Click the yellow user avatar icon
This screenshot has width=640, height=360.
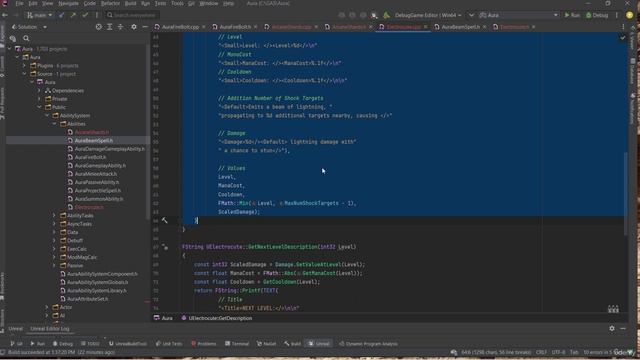[x=630, y=15]
